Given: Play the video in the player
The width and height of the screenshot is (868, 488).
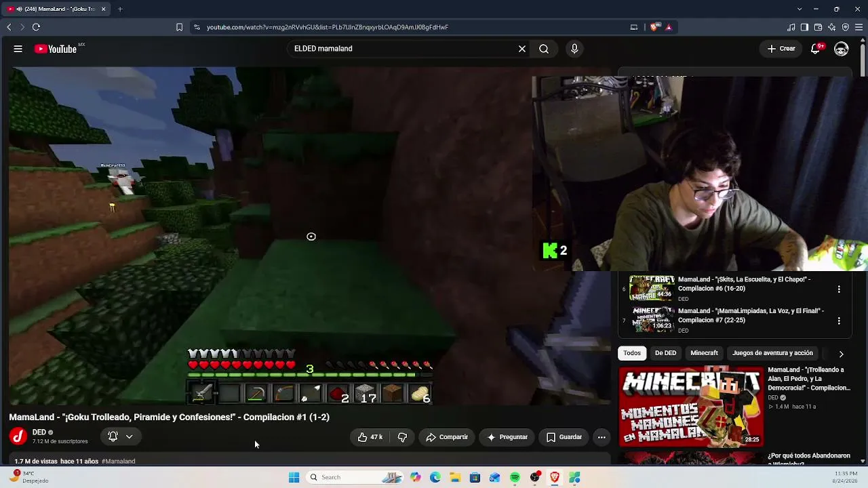Looking at the screenshot, I should point(310,236).
